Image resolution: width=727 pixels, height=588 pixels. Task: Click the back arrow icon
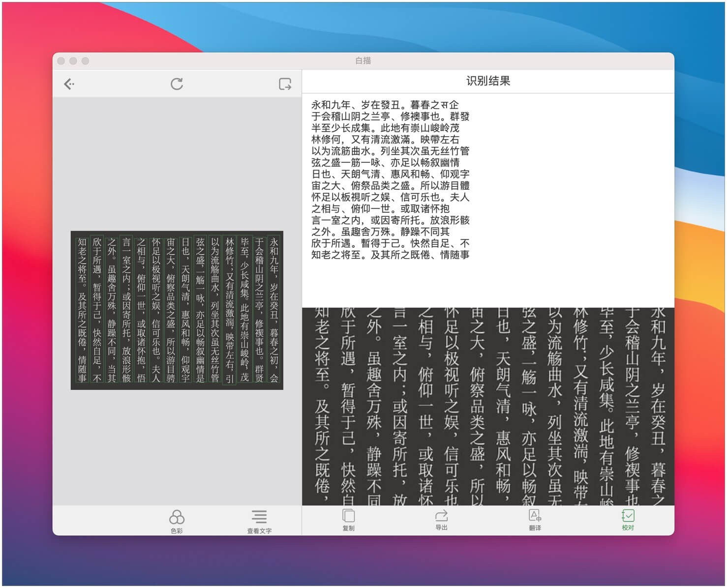(x=69, y=84)
